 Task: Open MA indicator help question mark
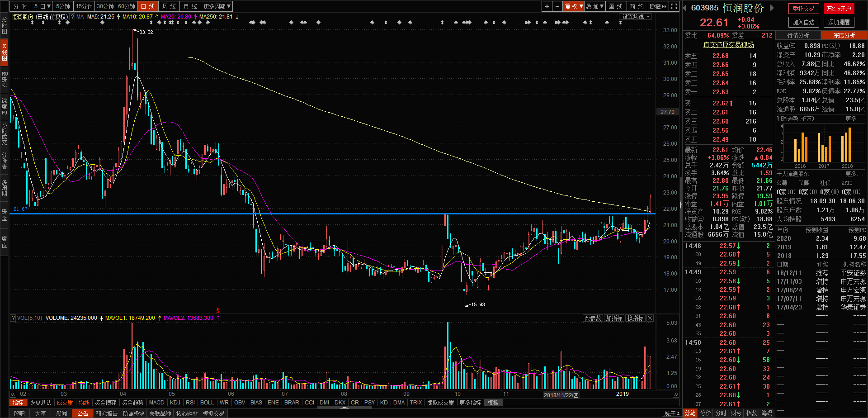(x=72, y=17)
